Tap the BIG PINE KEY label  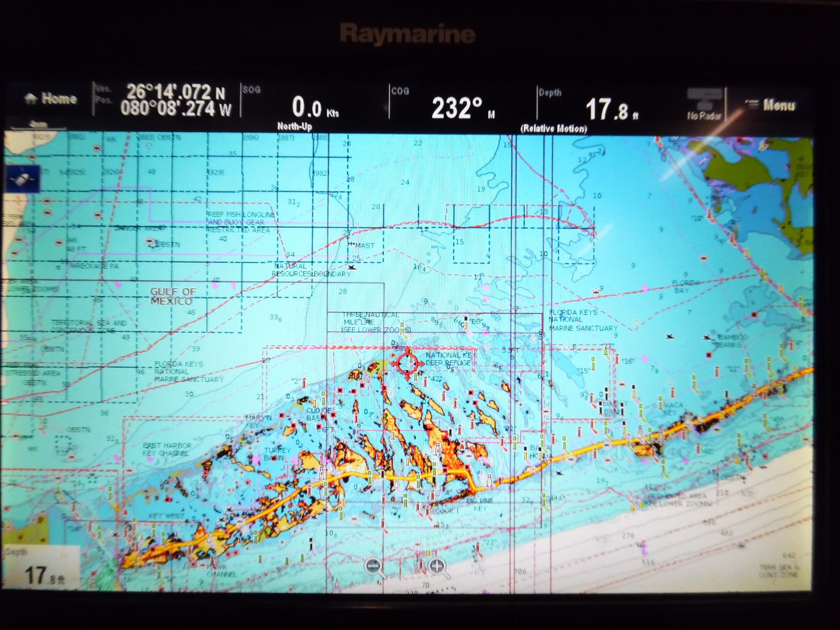tap(480, 504)
